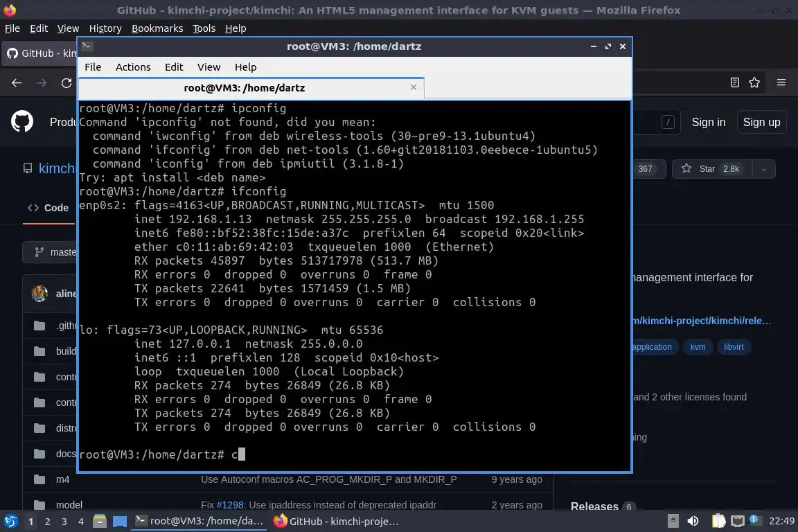The width and height of the screenshot is (798, 532).
Task: Open the docs folder
Action: [66, 454]
